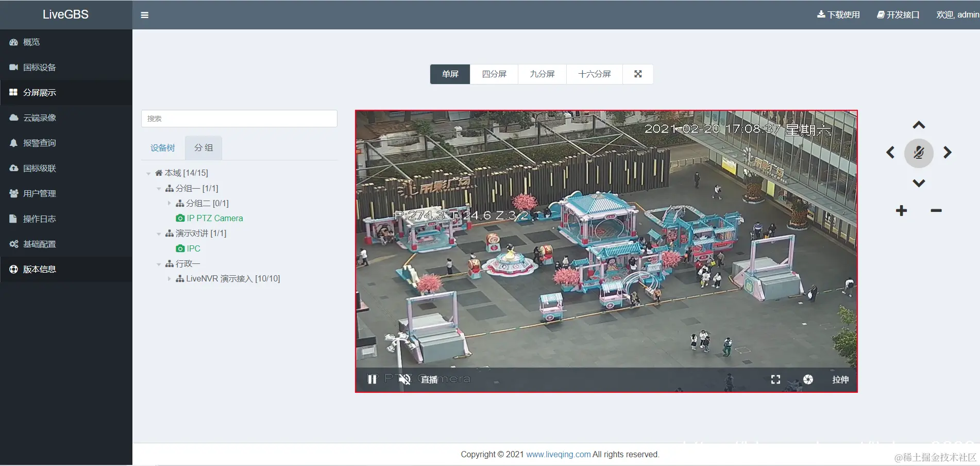
Task: Toggle the intercom microphone button
Action: pyautogui.click(x=919, y=153)
